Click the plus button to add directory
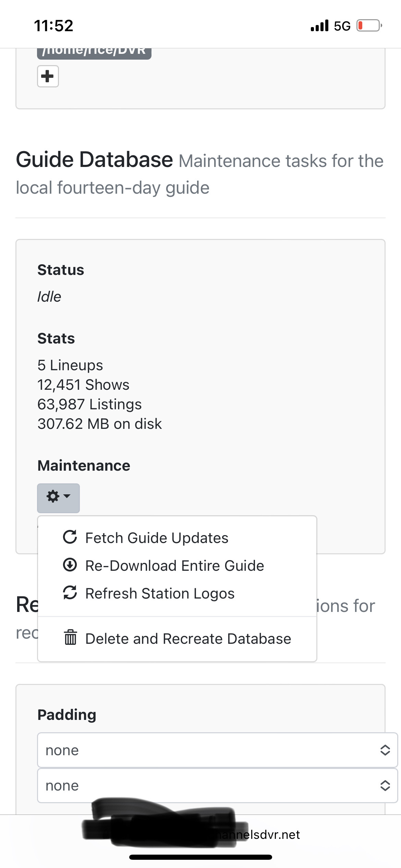This screenshot has width=401, height=868. (x=48, y=76)
